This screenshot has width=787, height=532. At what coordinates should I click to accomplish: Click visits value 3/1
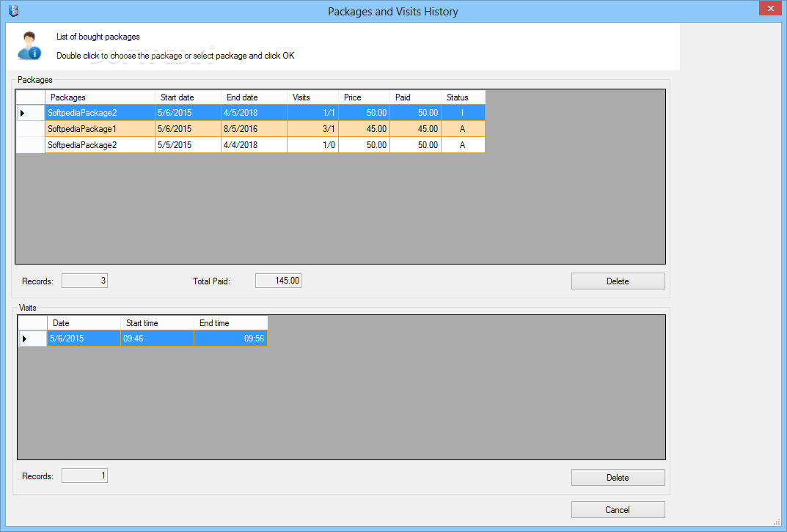[x=312, y=129]
